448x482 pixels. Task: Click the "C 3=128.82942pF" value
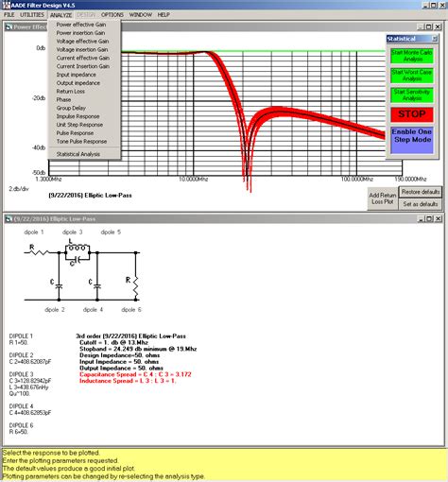pos(30,381)
